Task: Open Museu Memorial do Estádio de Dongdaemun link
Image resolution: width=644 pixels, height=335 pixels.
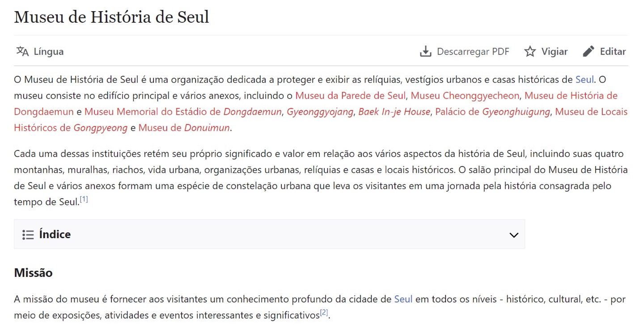Action: point(183,112)
